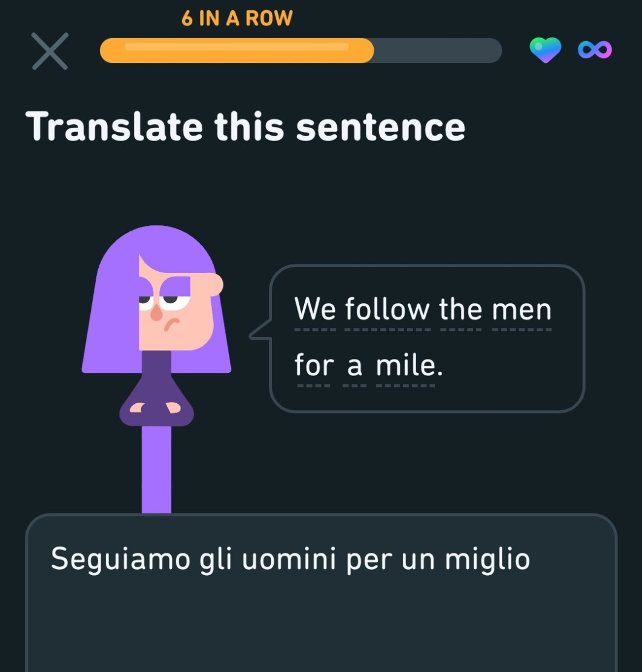Tap the infinity unlimited hearts icon

(x=595, y=50)
